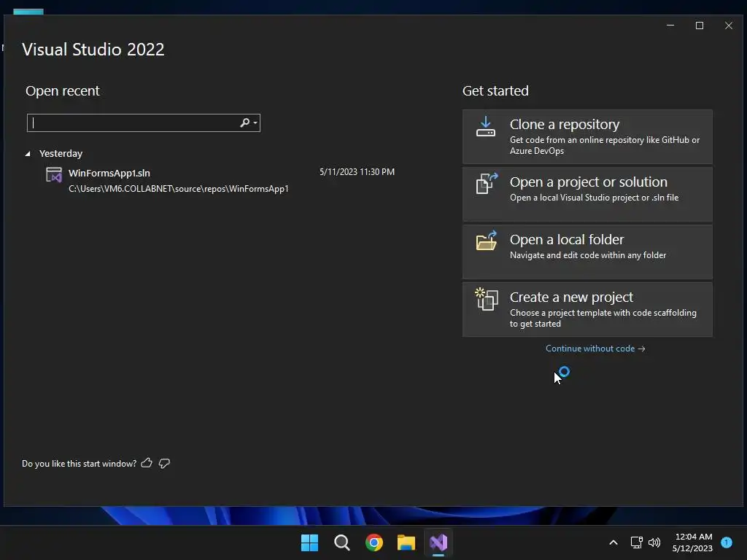This screenshot has width=747, height=560.
Task: Open File Explorer from the taskbar
Action: [x=406, y=542]
